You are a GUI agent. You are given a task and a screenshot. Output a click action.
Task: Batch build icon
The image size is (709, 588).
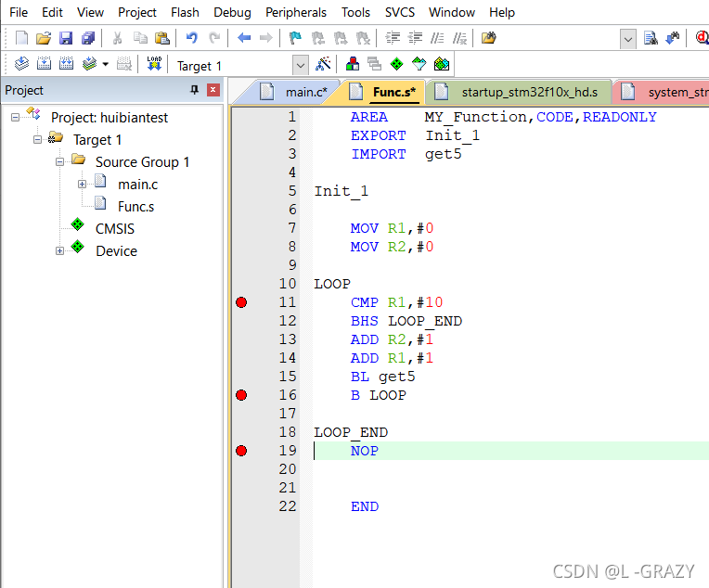89,64
